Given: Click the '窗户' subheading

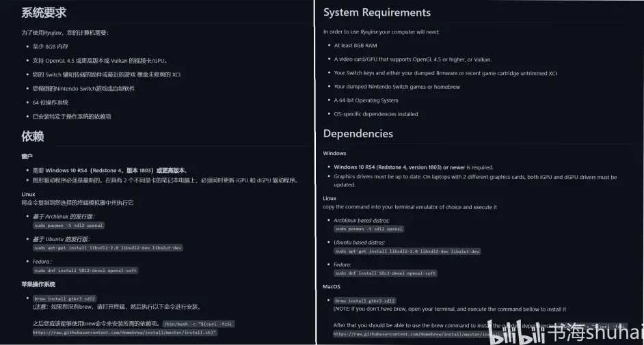Looking at the screenshot, I should [27, 156].
